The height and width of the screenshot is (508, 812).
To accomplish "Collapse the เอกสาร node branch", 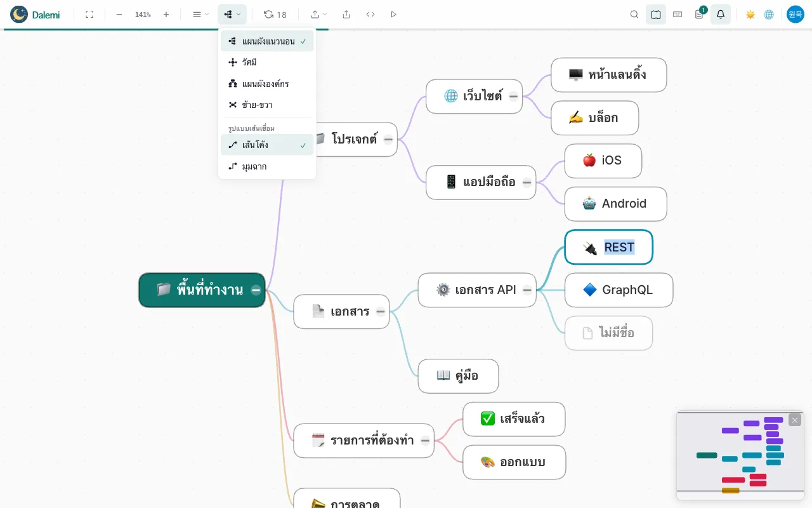I will (380, 311).
